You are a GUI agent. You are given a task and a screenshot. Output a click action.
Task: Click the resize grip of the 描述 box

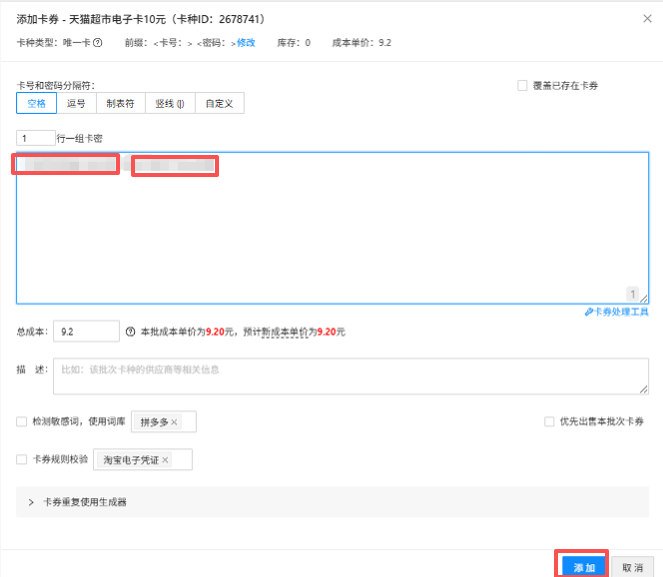pos(643,389)
